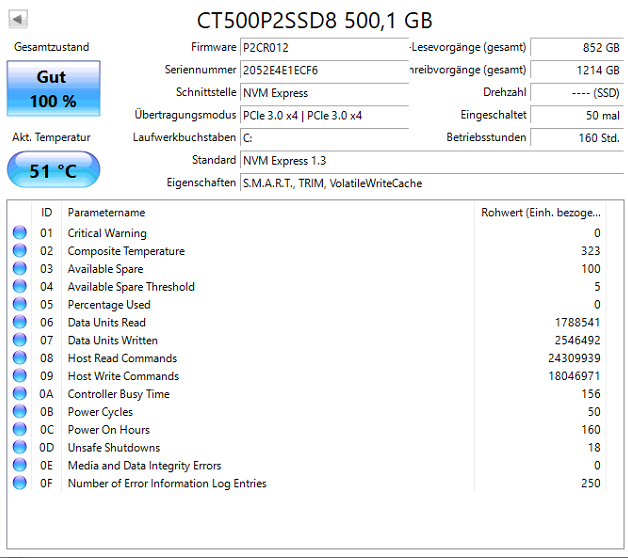Select the Composite Temperature parameter name
Screen dimensions: 628x558
tap(126, 251)
